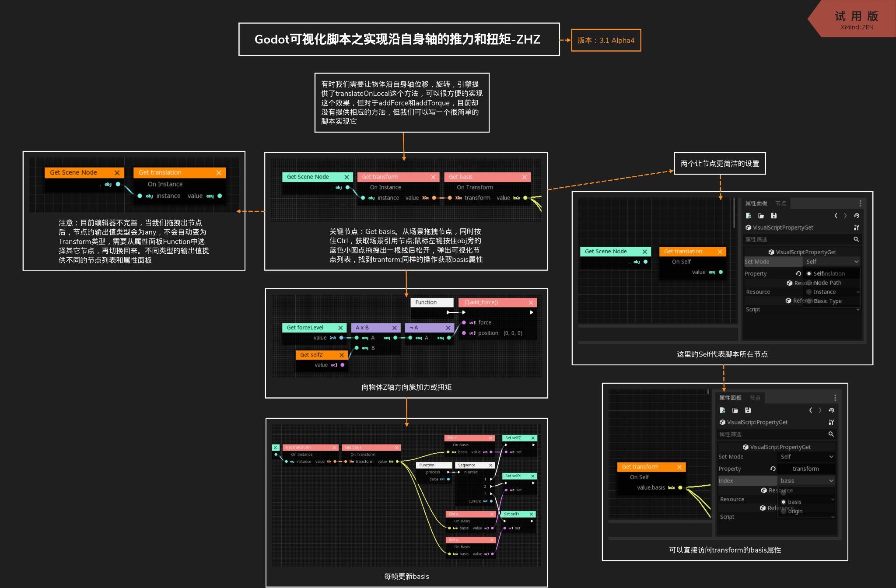Click three-dot menu in inspector with Node Path option
The height and width of the screenshot is (588, 896).
coord(860,203)
